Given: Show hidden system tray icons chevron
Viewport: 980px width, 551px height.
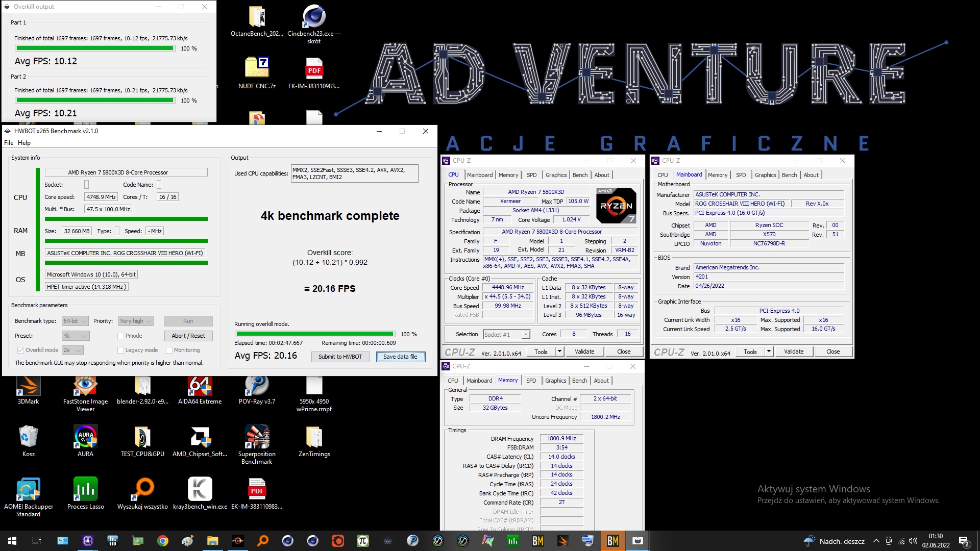Looking at the screenshot, I should [x=876, y=541].
